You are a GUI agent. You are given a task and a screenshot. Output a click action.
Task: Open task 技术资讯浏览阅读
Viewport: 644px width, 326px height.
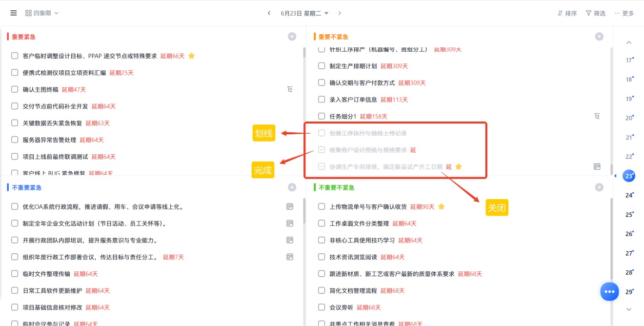[x=353, y=257]
